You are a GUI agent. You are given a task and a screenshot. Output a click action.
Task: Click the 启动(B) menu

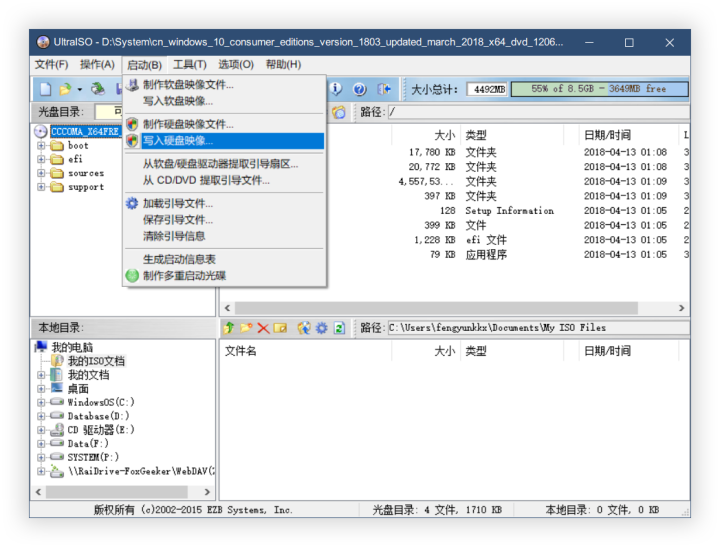144,65
